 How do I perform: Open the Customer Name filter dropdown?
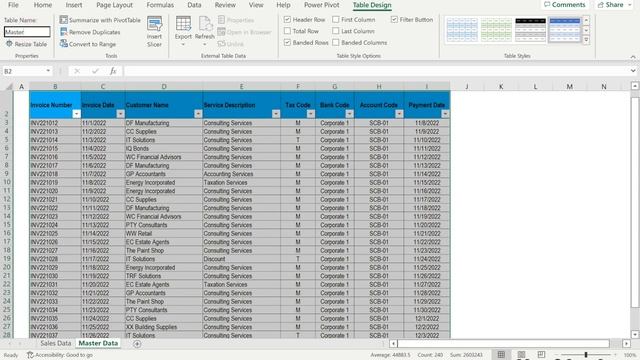pos(198,114)
